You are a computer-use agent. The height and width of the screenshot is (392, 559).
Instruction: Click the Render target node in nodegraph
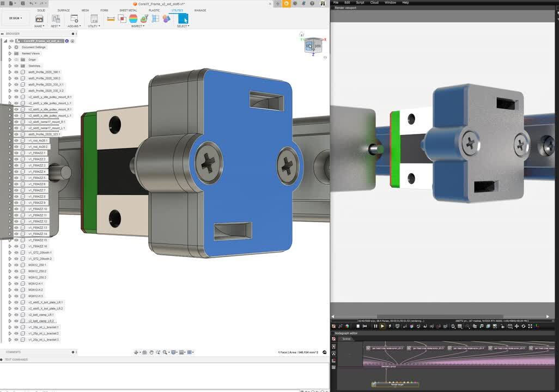coord(396,384)
